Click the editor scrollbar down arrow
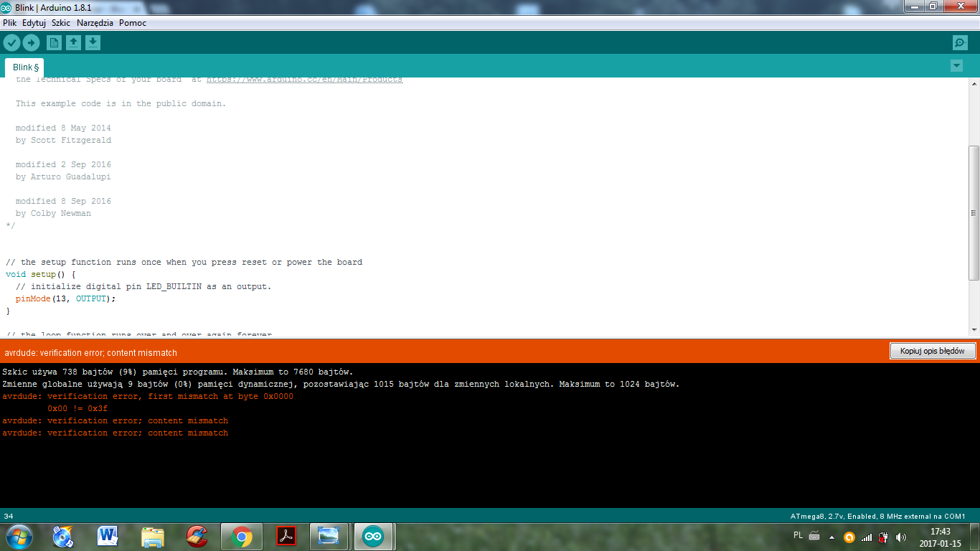 pyautogui.click(x=974, y=329)
